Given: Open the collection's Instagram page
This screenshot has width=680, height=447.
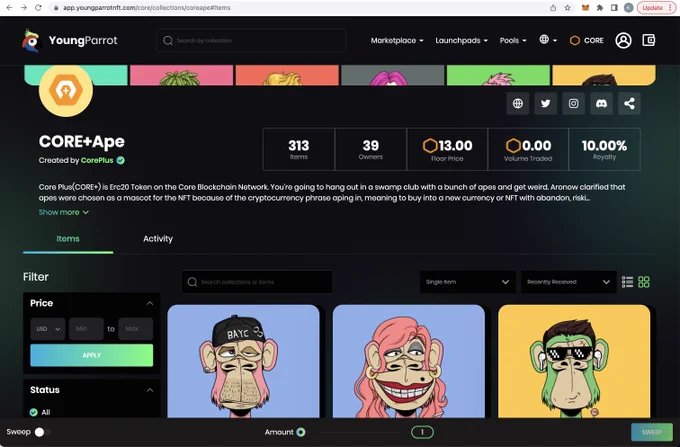Looking at the screenshot, I should (573, 104).
